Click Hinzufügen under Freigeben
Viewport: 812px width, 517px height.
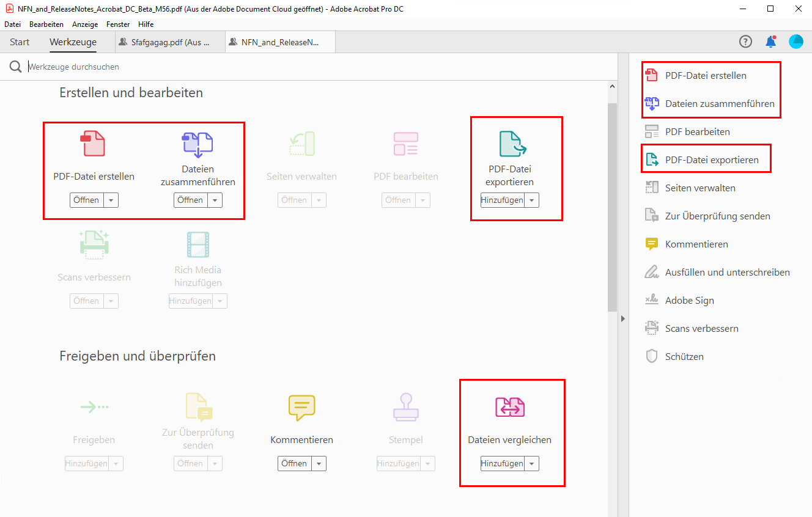coord(86,463)
